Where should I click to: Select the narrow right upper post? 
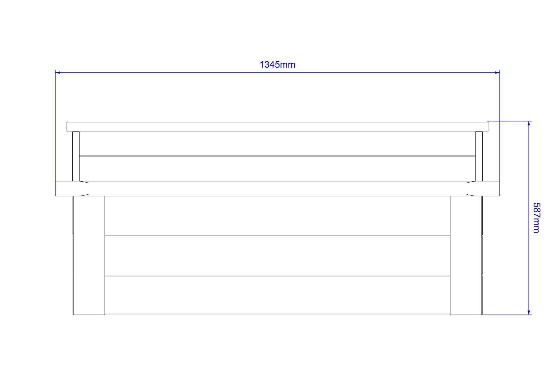pos(479,156)
